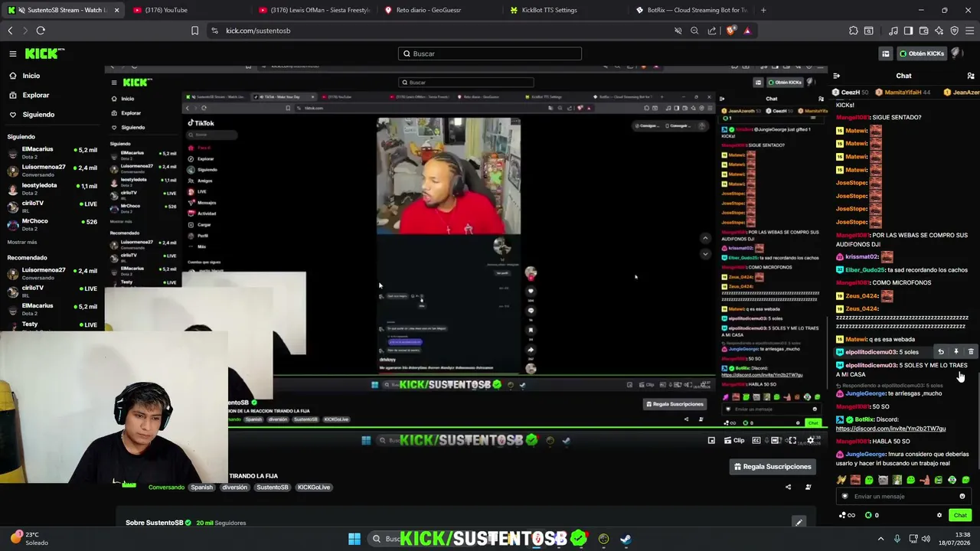980x551 pixels.
Task: Open the music playlist icon in browser toolbar
Action: click(x=893, y=31)
